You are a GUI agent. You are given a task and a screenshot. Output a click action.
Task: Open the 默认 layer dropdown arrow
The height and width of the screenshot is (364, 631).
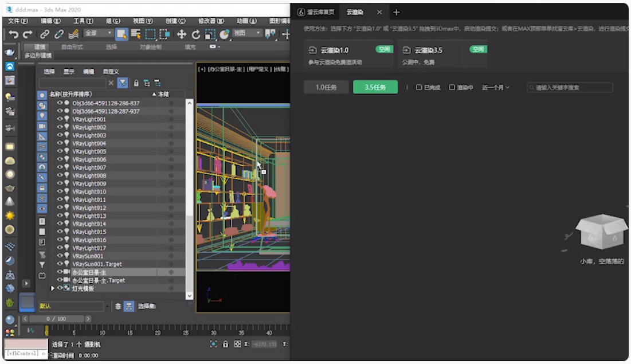(x=107, y=307)
